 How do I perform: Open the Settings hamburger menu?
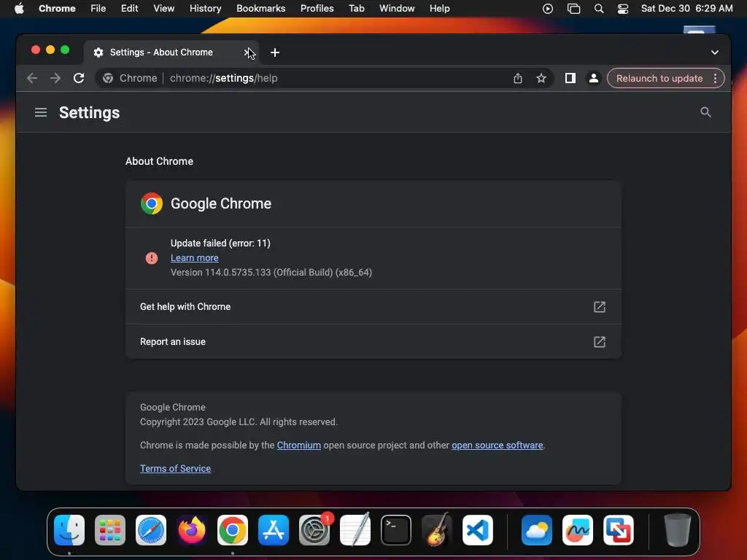(41, 112)
